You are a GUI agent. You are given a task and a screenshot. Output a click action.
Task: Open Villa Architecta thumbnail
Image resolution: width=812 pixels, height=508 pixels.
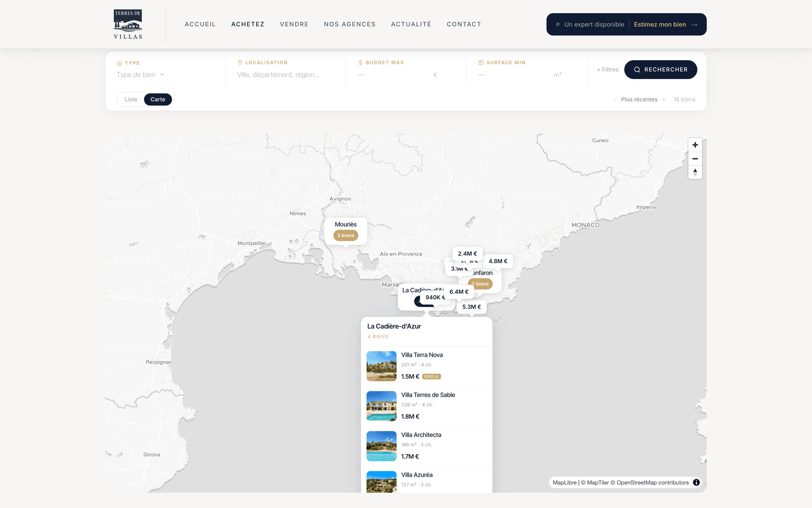click(x=381, y=446)
